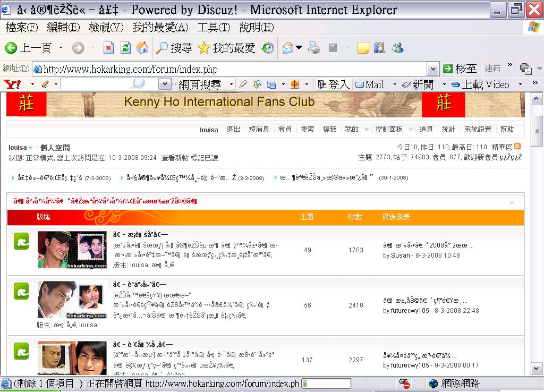Go back with the 上一頁 button
The height and width of the screenshot is (392, 544).
click(29, 48)
